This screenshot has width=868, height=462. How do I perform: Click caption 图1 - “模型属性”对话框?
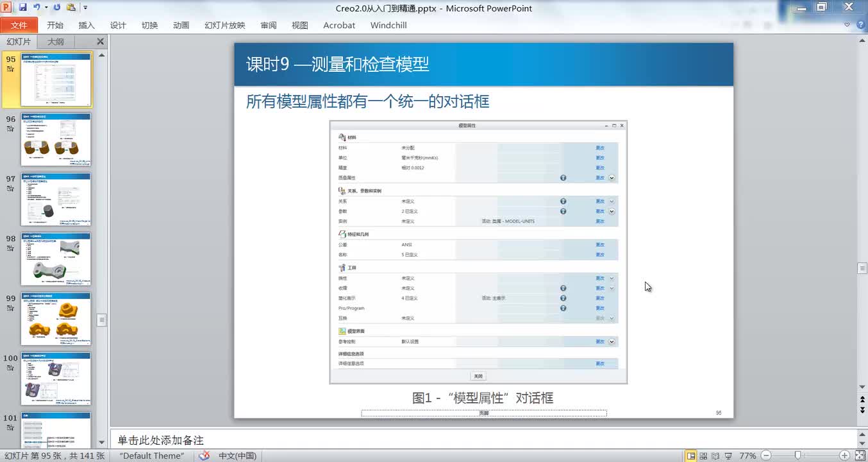pyautogui.click(x=483, y=398)
